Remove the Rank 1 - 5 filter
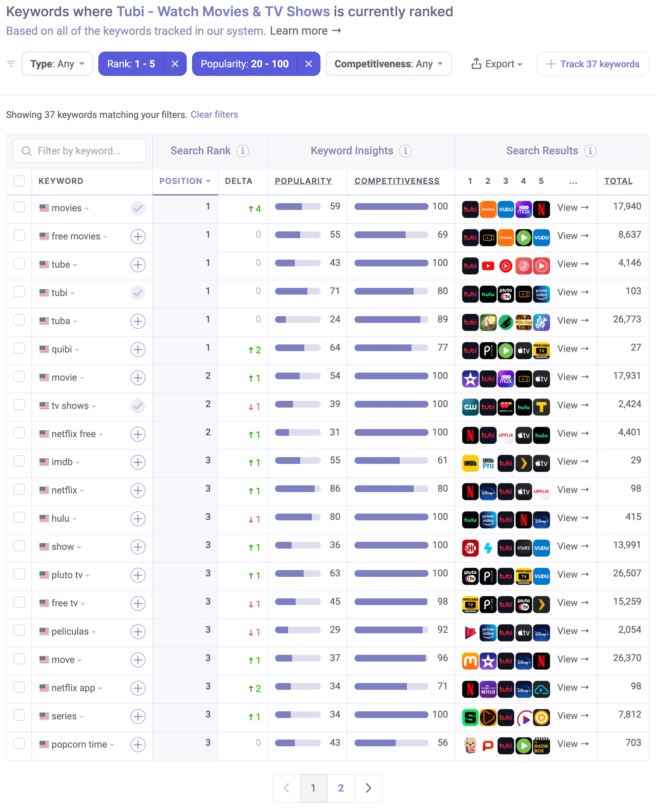 (x=175, y=64)
